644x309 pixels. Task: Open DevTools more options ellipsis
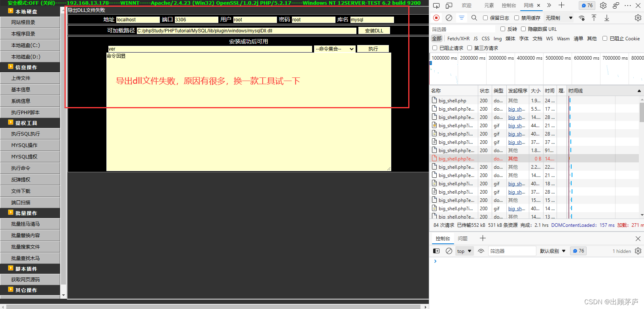(x=628, y=6)
